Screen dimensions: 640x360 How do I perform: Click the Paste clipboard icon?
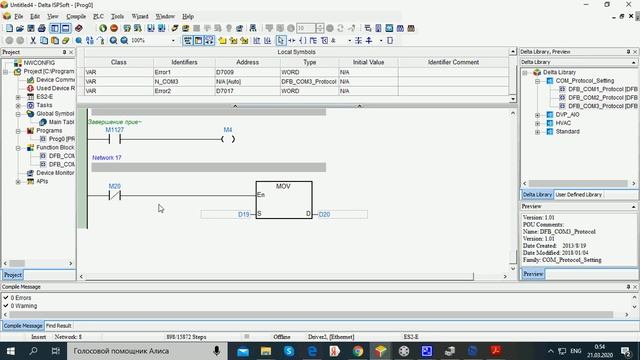pyautogui.click(x=54, y=40)
